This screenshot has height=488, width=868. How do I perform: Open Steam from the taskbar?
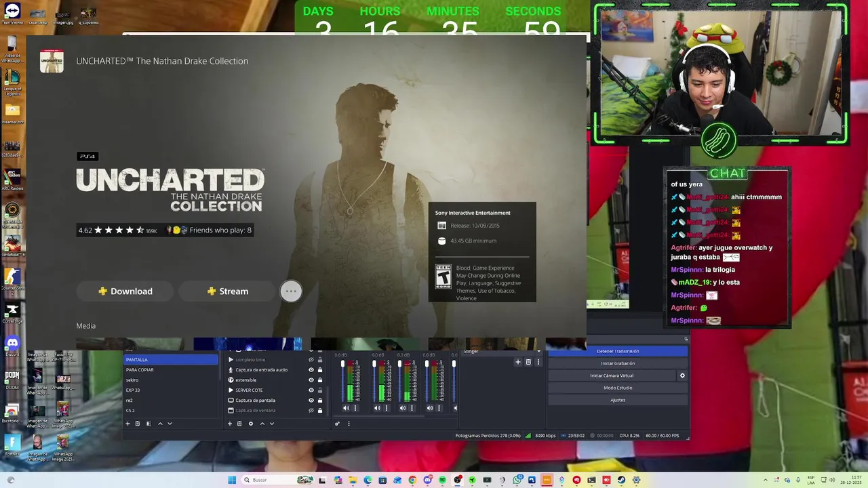[621, 480]
